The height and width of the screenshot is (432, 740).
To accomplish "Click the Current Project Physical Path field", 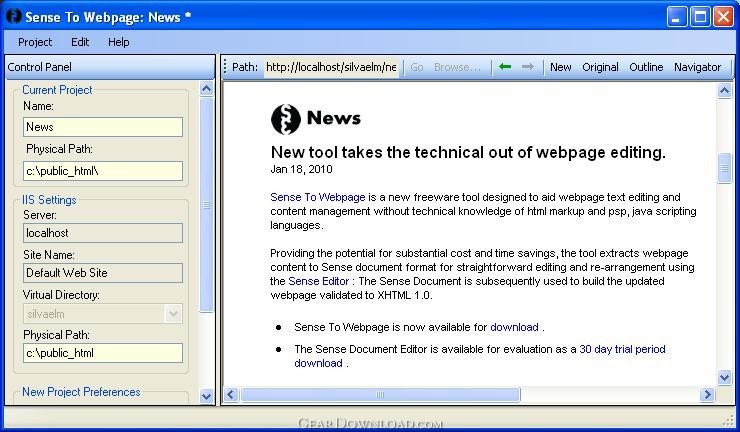I will [103, 171].
